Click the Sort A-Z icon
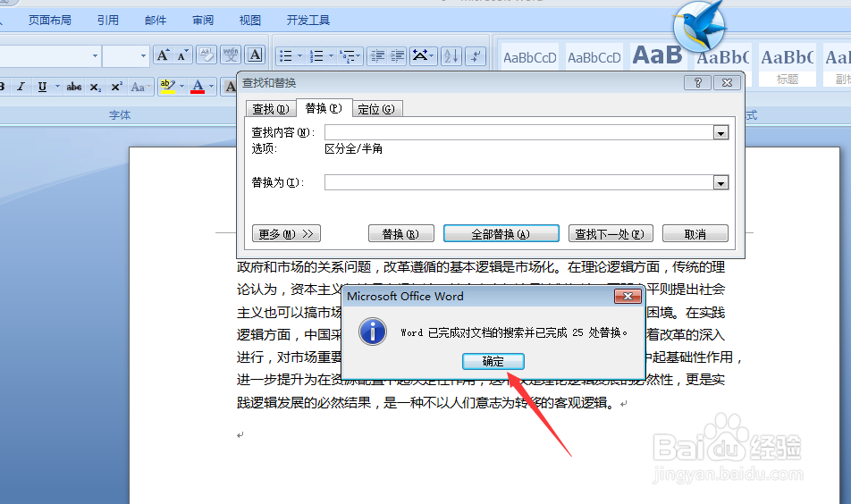Screen dimensions: 851x504 pos(451,56)
